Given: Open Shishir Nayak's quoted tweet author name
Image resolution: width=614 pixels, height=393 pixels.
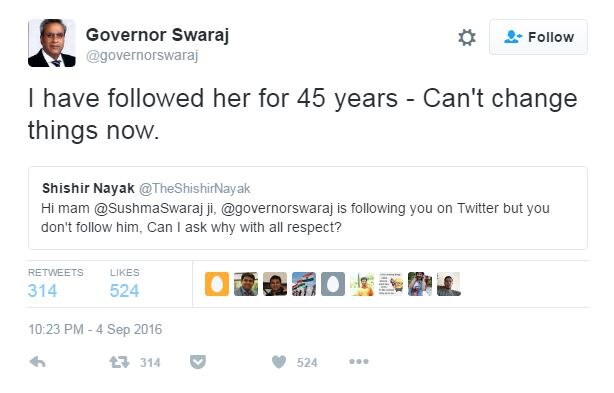Looking at the screenshot, I should coord(88,188).
